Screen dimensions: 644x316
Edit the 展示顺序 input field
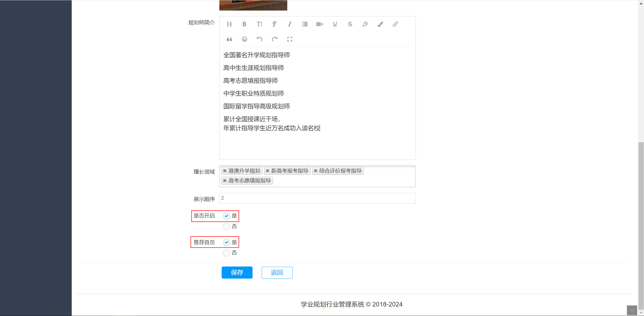coord(317,198)
